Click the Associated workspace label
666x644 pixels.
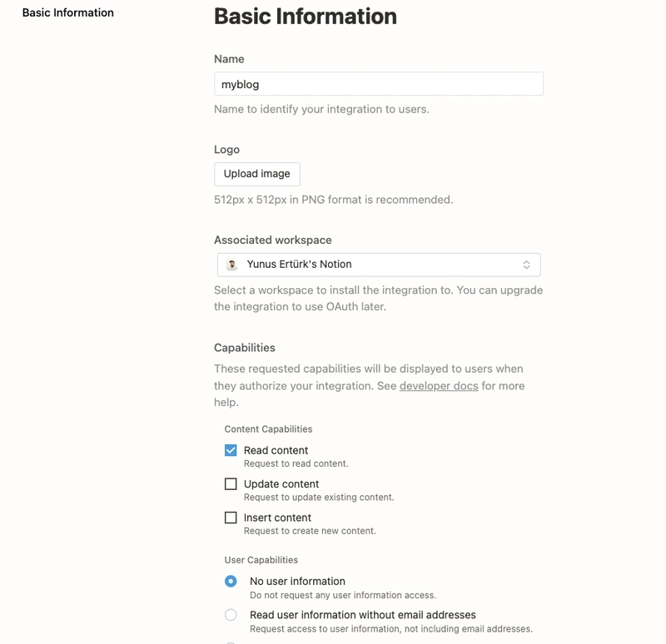pyautogui.click(x=273, y=240)
